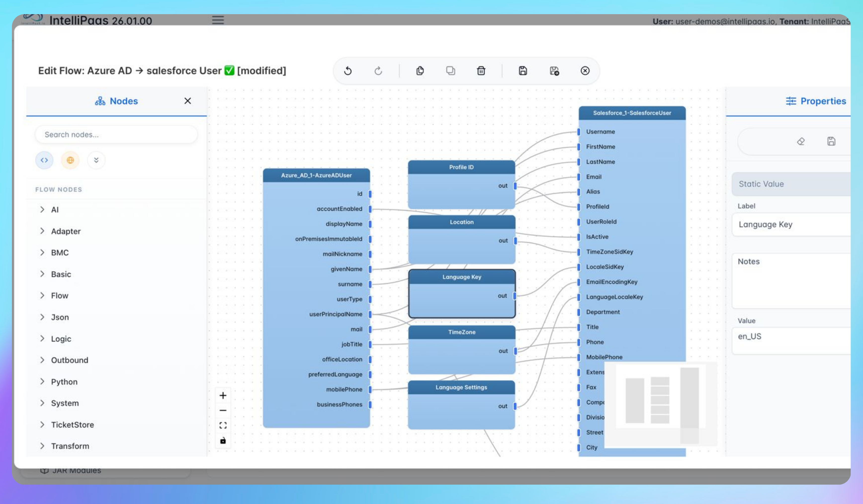The height and width of the screenshot is (504, 863).
Task: Click the Search nodes input field
Action: 116,134
